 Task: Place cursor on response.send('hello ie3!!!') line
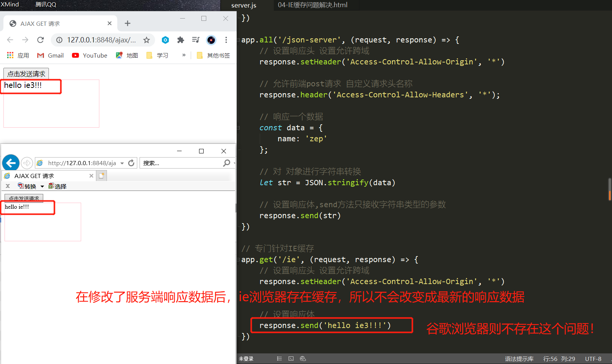[325, 325]
